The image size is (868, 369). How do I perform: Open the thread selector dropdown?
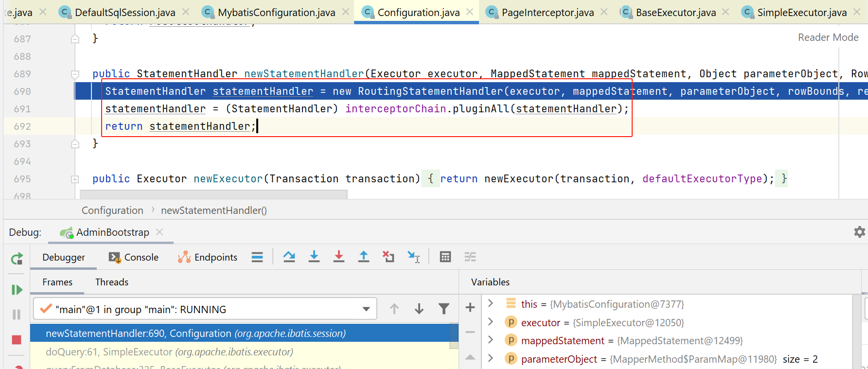[x=366, y=309]
